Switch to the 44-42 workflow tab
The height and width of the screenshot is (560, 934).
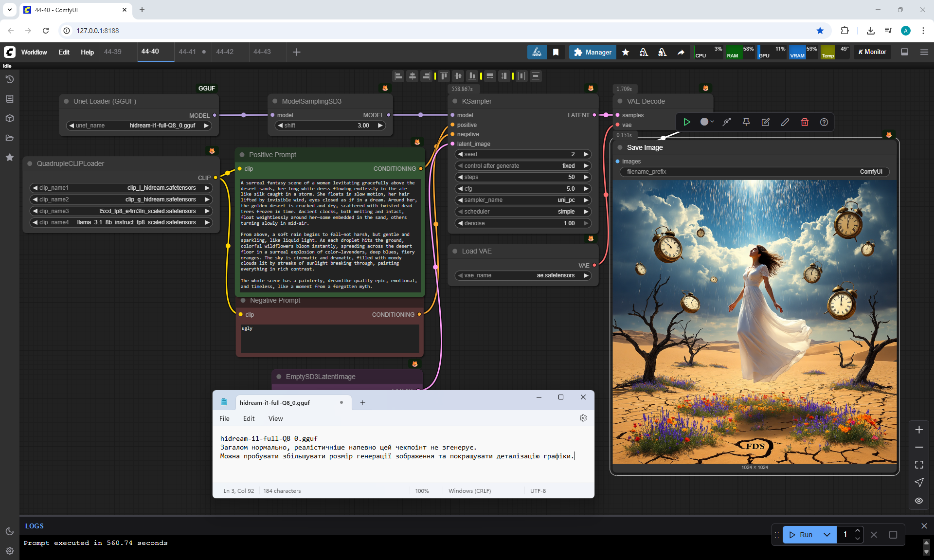225,52
